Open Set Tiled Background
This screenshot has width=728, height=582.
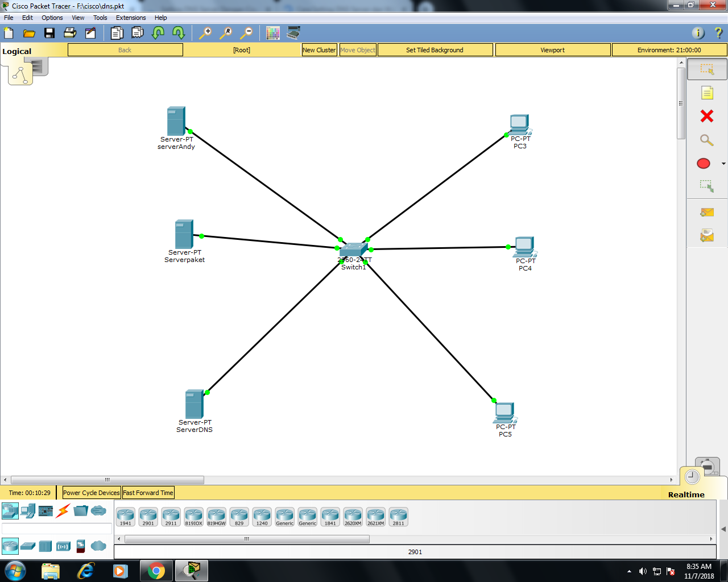(435, 50)
